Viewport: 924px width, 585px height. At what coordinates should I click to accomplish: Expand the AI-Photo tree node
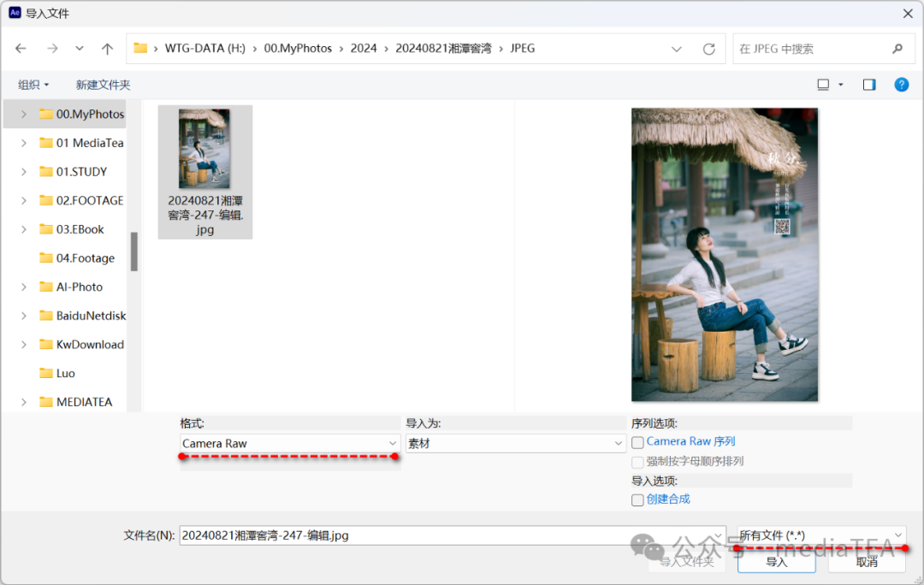(24, 287)
